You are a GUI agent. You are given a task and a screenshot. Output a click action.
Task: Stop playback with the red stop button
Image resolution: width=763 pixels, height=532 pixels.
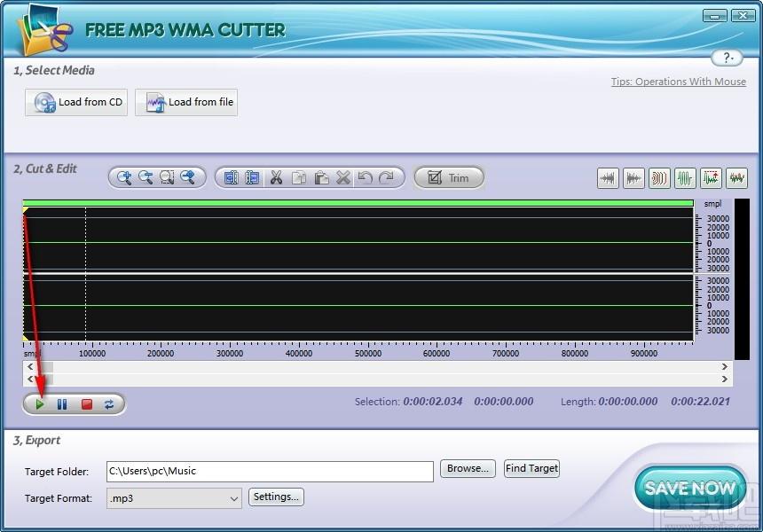pyautogui.click(x=87, y=404)
